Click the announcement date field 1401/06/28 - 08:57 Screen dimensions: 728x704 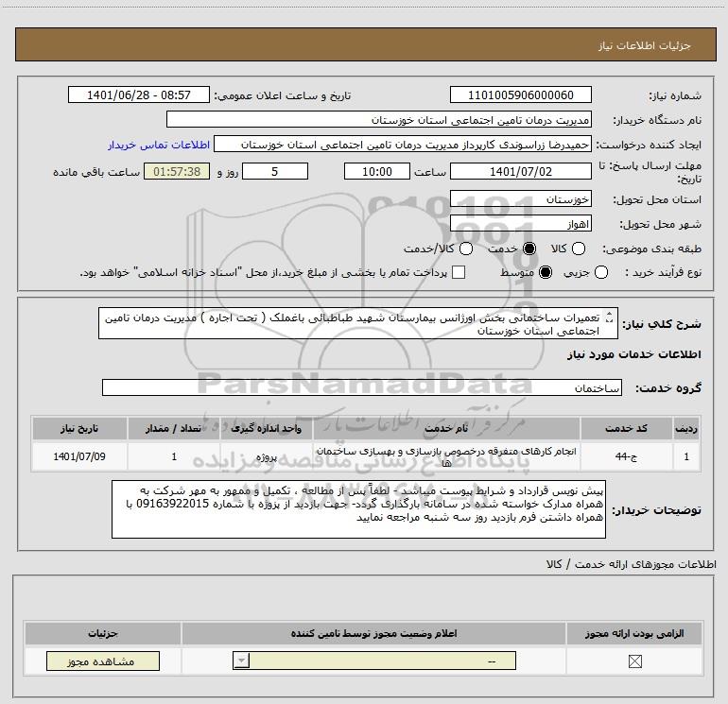click(x=139, y=94)
